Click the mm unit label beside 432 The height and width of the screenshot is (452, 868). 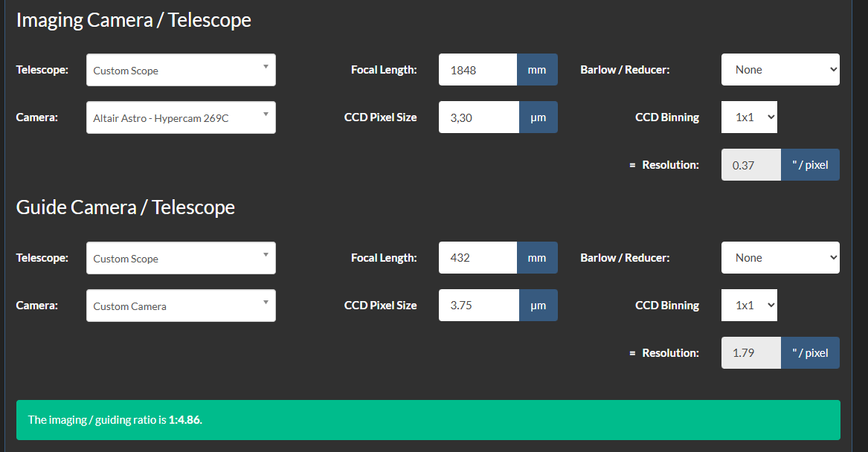(x=537, y=258)
